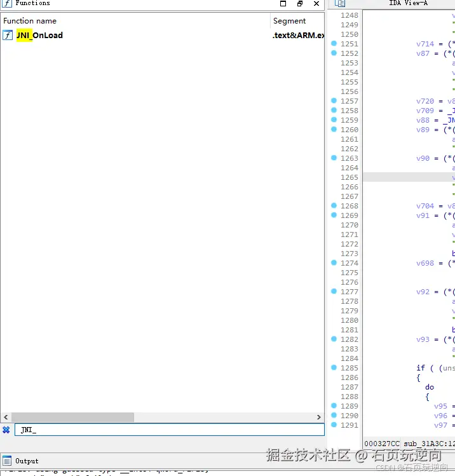
Task: Toggle breakpoint dot on line 1290
Action: tap(334, 415)
